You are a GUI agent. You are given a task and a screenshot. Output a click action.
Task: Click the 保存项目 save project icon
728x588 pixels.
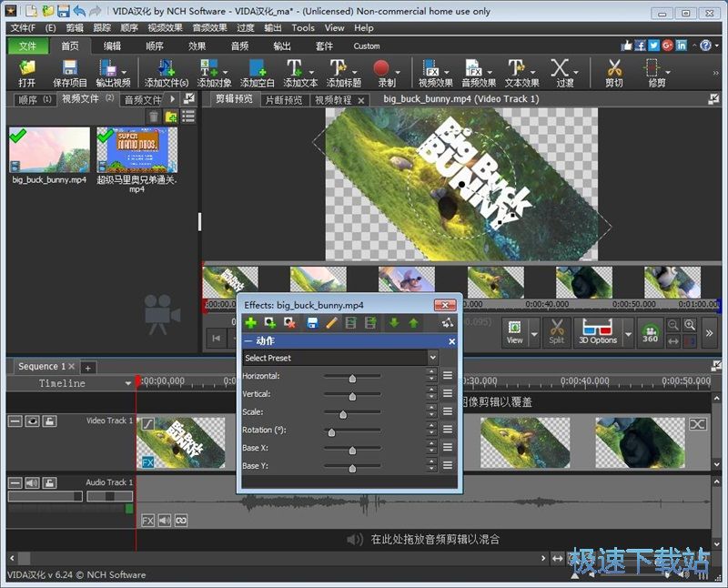tap(70, 73)
